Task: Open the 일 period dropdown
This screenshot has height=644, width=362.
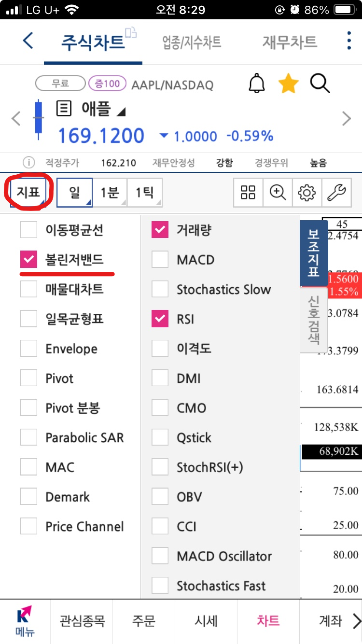Action: click(74, 193)
